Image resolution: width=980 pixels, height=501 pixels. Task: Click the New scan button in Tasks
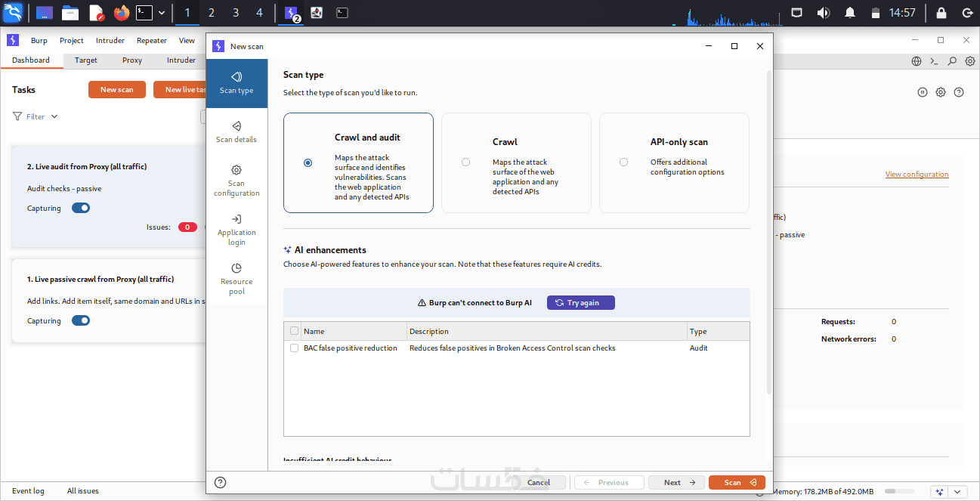(x=117, y=90)
